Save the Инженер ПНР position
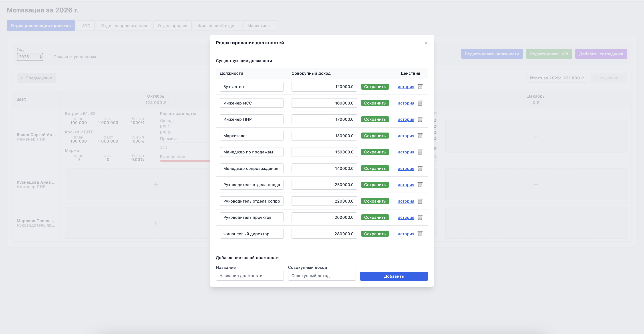Image resolution: width=644 pixels, height=334 pixels. click(375, 119)
